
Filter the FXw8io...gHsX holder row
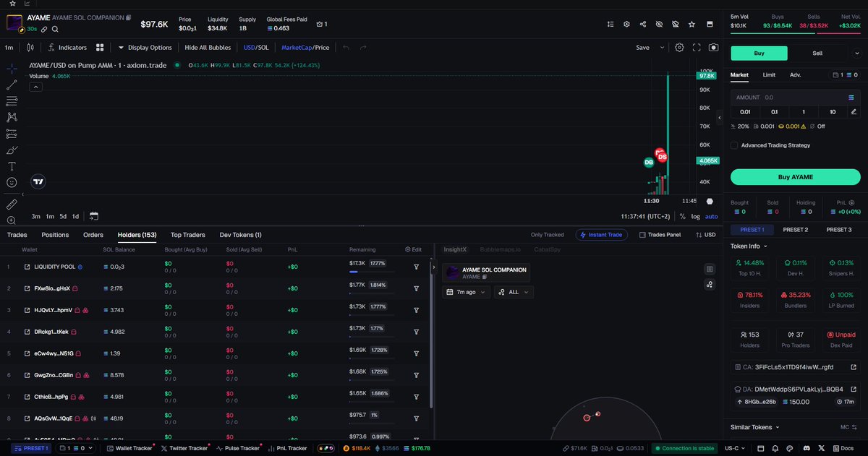[x=417, y=288]
